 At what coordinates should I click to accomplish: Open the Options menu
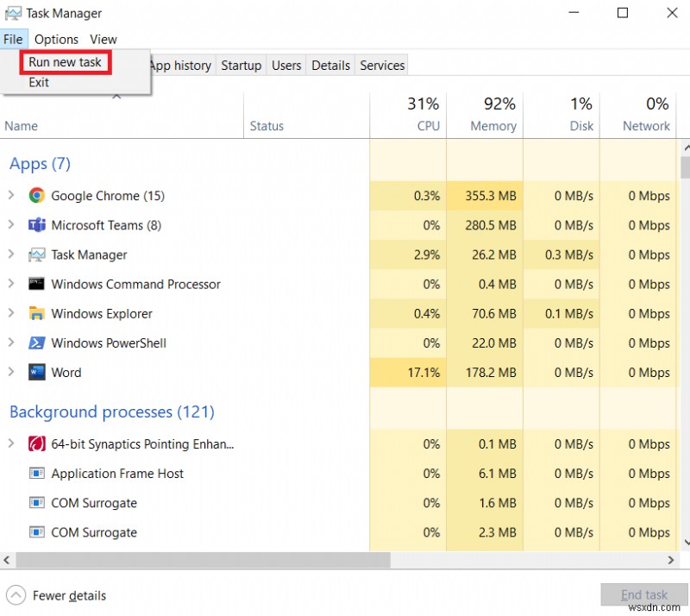[56, 39]
